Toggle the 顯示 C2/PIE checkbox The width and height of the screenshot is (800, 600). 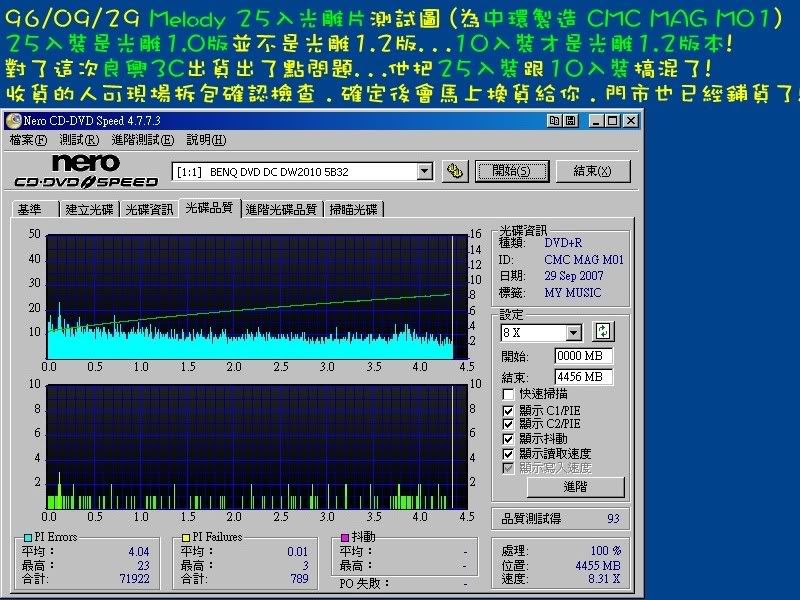[x=508, y=424]
